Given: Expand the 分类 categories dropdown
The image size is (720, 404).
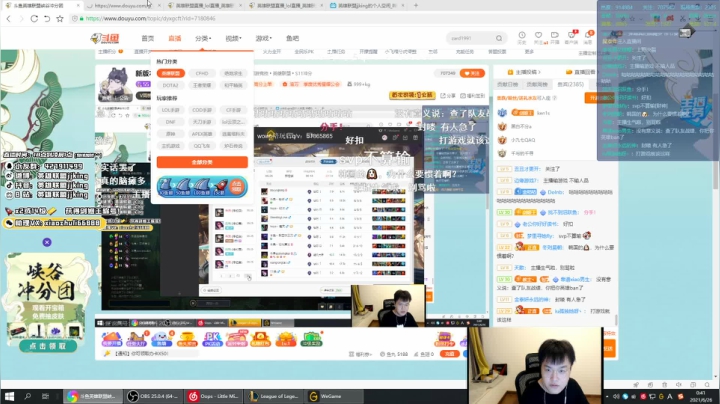Looking at the screenshot, I should (x=203, y=38).
